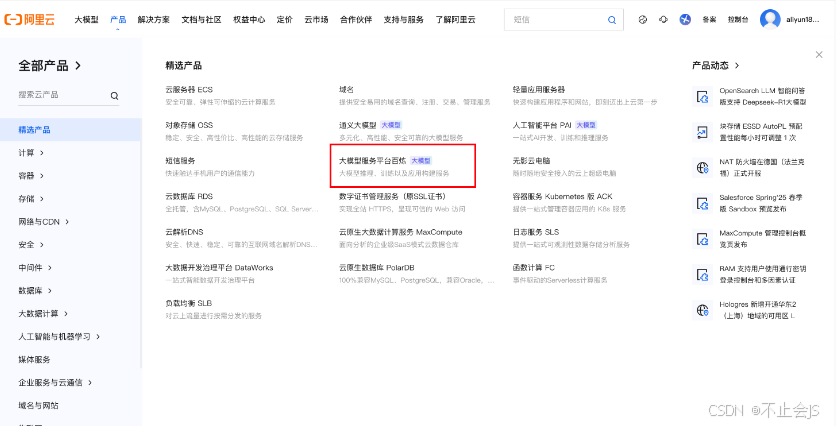836x426 pixels.
Task: Open the 了解阿里云 top menu
Action: [455, 20]
